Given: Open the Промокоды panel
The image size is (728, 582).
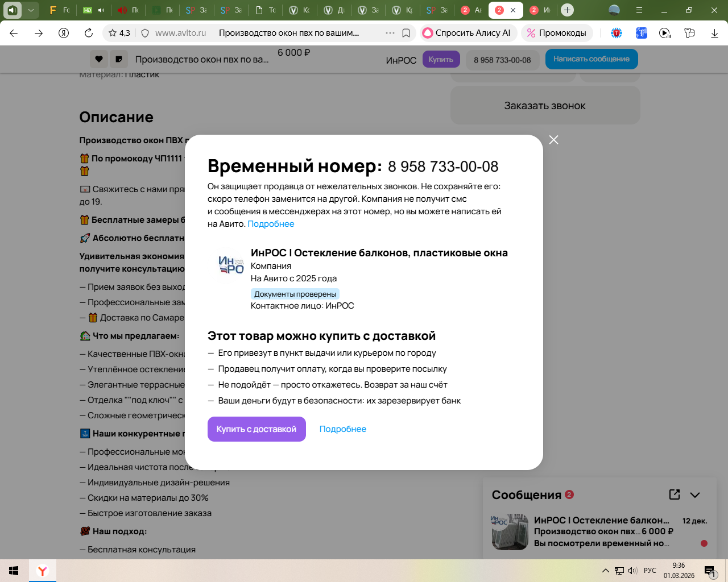Looking at the screenshot, I should 557,33.
